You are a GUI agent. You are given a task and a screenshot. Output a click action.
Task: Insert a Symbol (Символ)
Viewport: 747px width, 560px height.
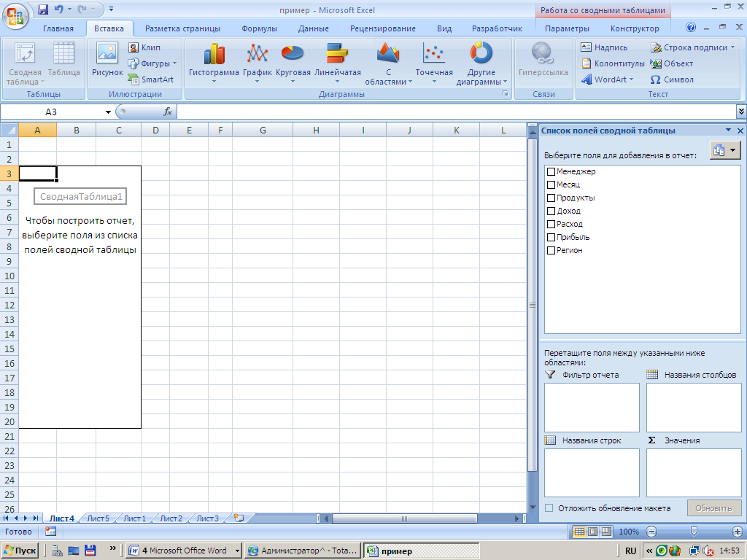coord(672,79)
